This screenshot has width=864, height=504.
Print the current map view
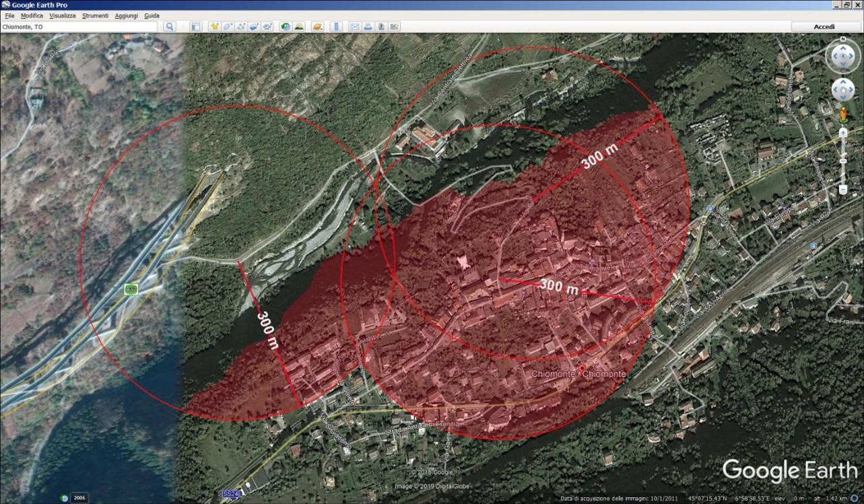click(x=368, y=27)
